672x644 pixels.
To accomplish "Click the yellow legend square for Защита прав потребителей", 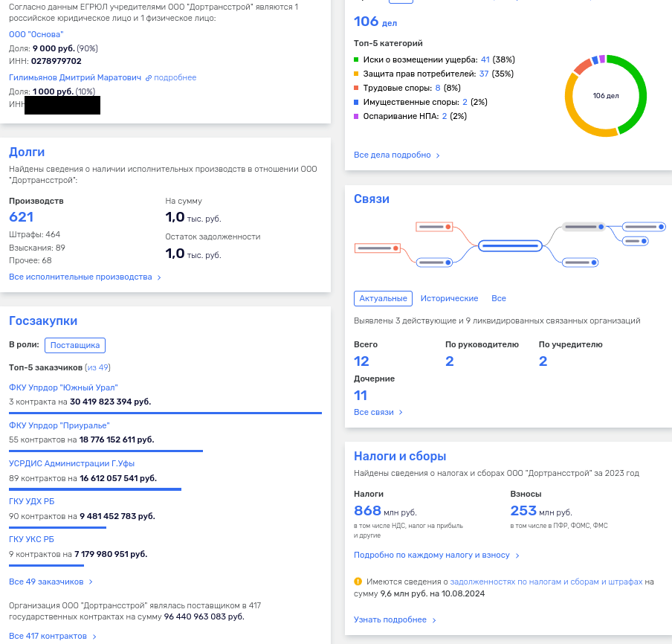I will (356, 74).
